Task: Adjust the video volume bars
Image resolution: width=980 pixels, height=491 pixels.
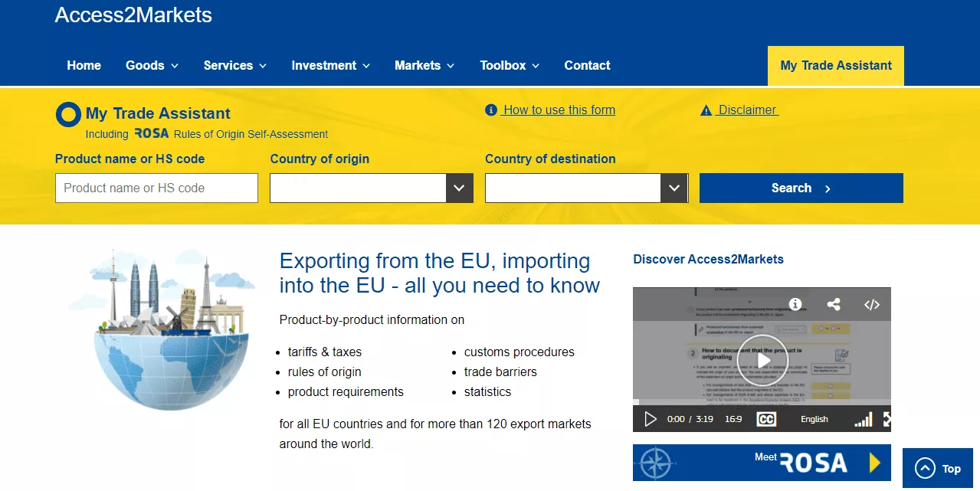Action: 863,419
